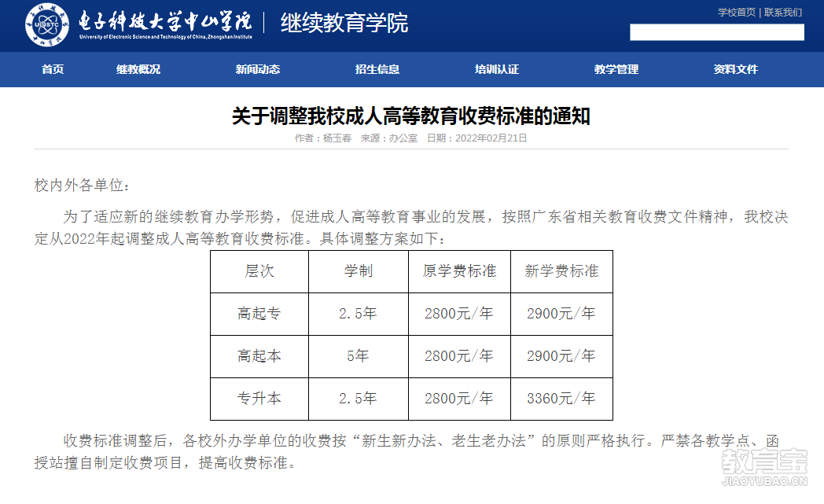Image resolution: width=824 pixels, height=504 pixels.
Task: Open 招生信息 in the navigation bar
Action: click(377, 69)
